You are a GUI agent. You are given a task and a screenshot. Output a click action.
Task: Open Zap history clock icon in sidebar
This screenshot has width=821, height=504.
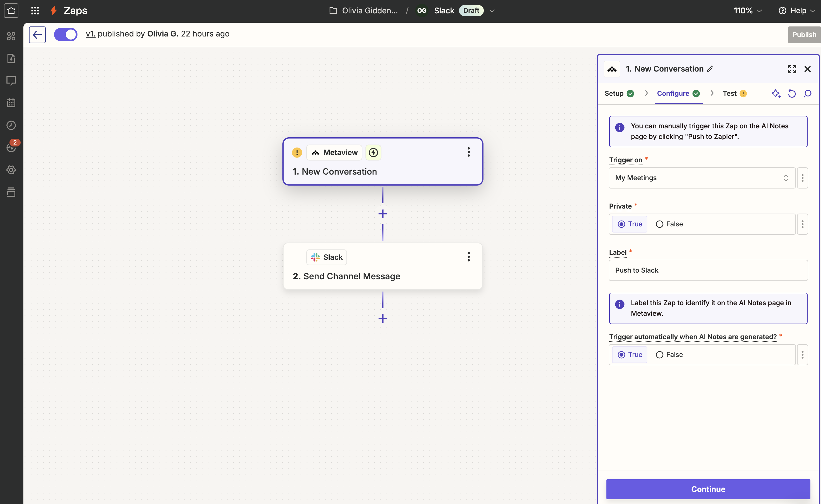tap(11, 125)
